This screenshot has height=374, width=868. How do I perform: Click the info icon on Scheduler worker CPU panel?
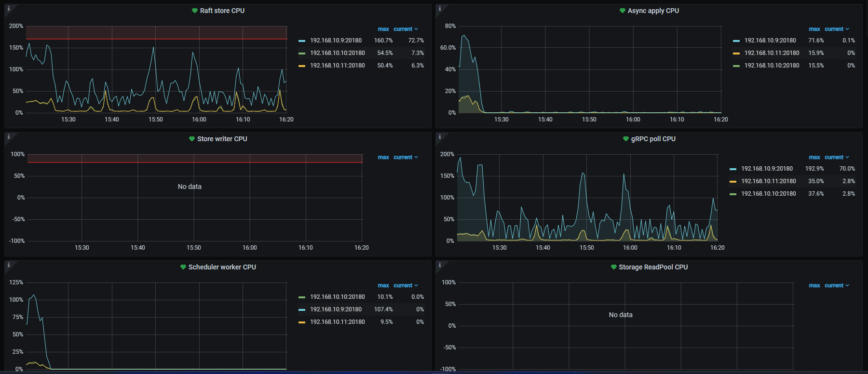[9, 265]
